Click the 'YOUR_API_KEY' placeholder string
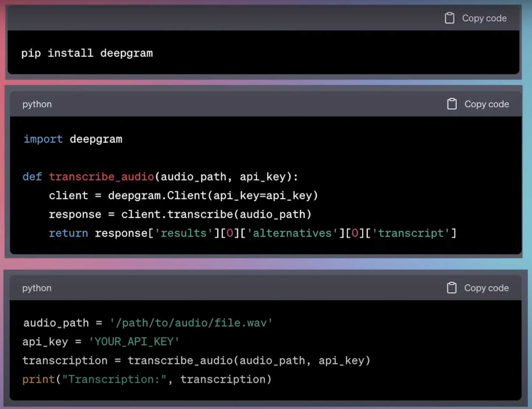The image size is (532, 409). click(134, 342)
